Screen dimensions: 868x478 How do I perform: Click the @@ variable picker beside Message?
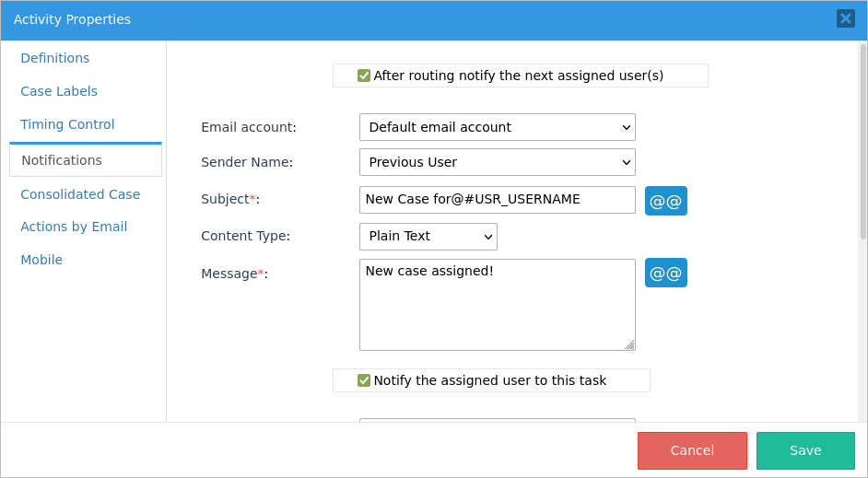(665, 273)
